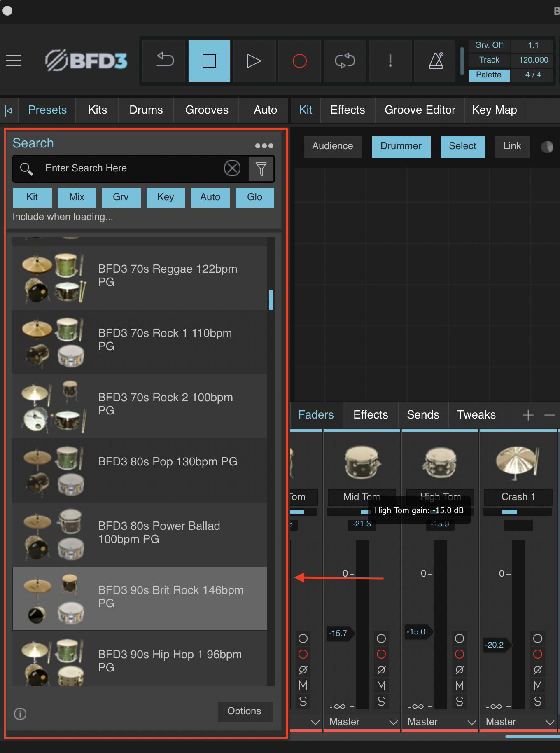The height and width of the screenshot is (753, 560).
Task: Open the Search panel three-dots menu
Action: coord(264,146)
